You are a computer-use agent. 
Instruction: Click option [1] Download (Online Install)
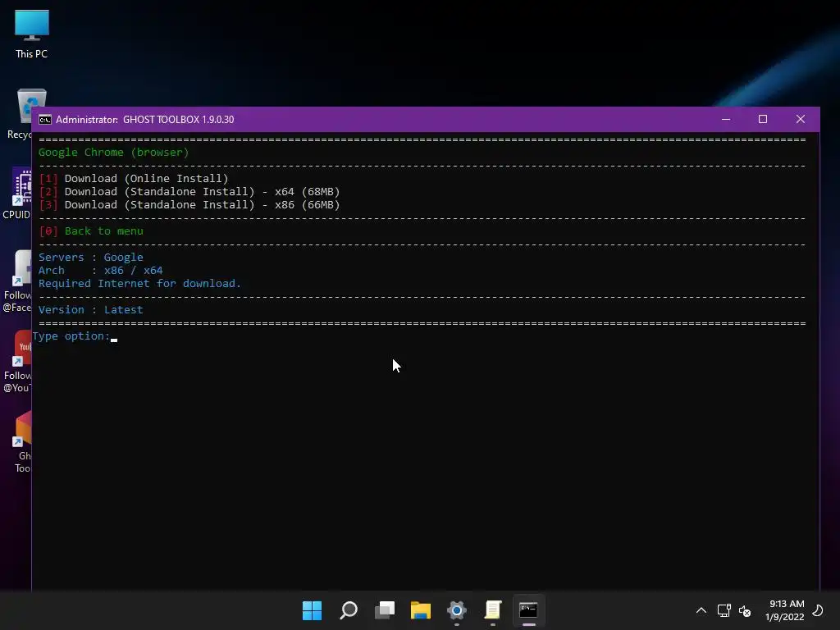point(134,178)
